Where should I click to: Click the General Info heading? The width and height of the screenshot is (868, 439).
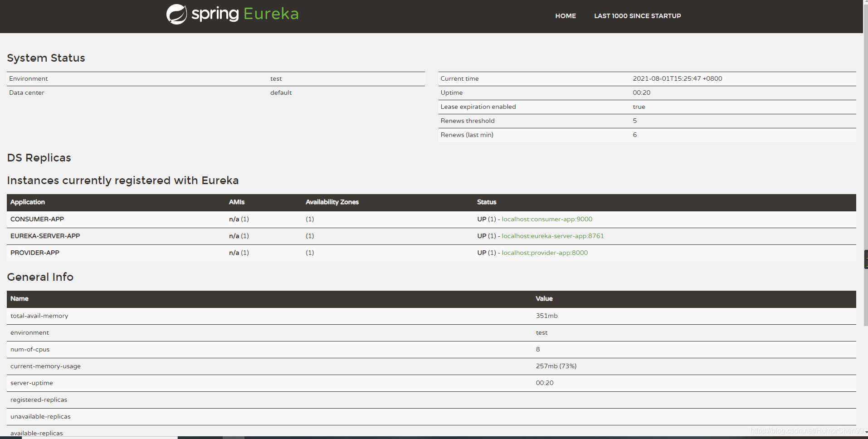point(40,277)
